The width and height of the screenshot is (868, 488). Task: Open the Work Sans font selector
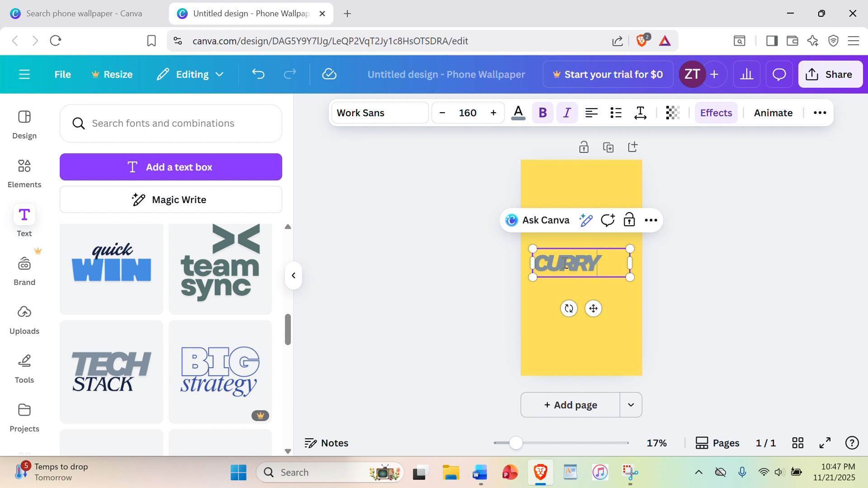click(x=380, y=113)
